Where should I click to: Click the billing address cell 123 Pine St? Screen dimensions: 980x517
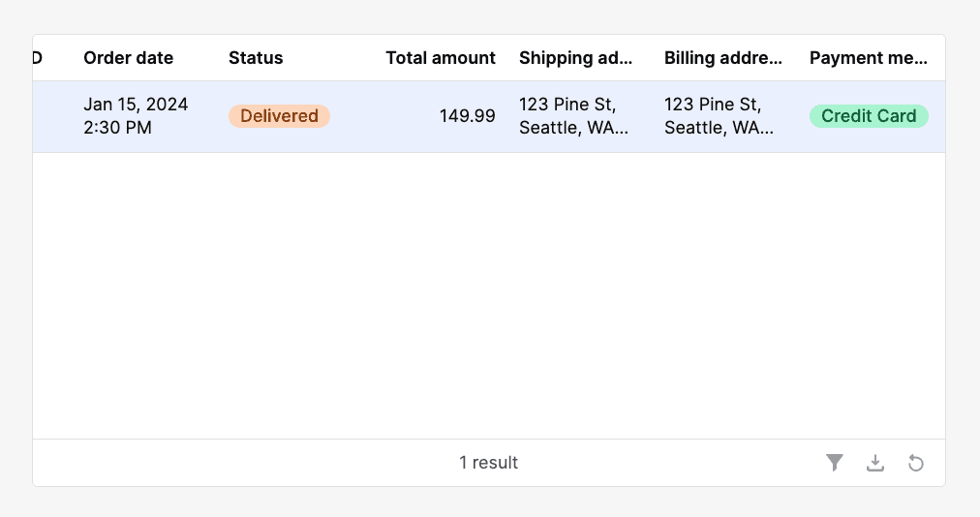tap(713, 105)
